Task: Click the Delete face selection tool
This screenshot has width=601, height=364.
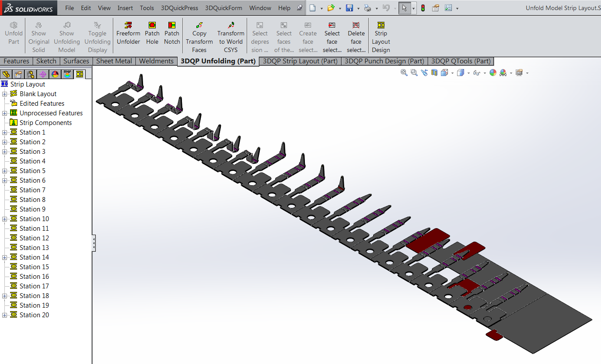Action: pyautogui.click(x=356, y=38)
